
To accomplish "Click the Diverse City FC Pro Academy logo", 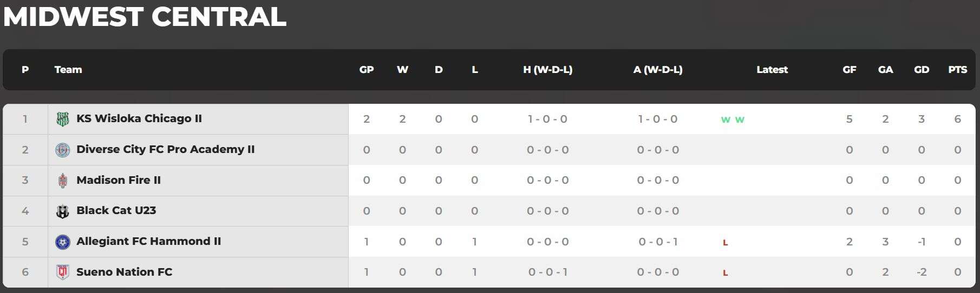I will tap(63, 150).
